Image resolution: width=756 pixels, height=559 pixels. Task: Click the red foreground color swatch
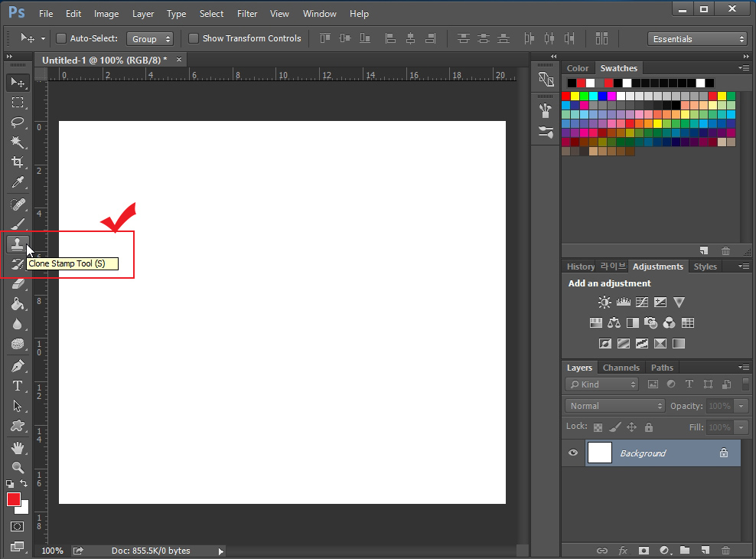pos(12,499)
